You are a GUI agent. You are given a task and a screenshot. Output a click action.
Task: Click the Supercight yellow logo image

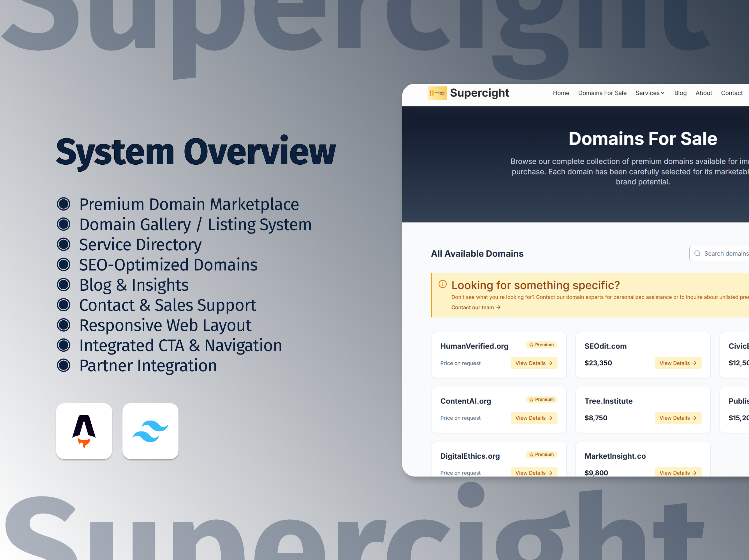point(437,93)
